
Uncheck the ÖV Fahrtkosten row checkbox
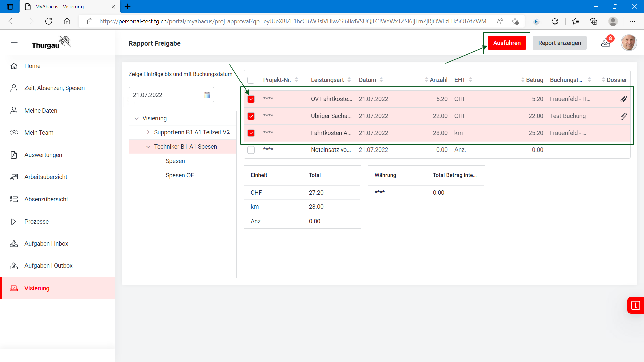(x=251, y=99)
